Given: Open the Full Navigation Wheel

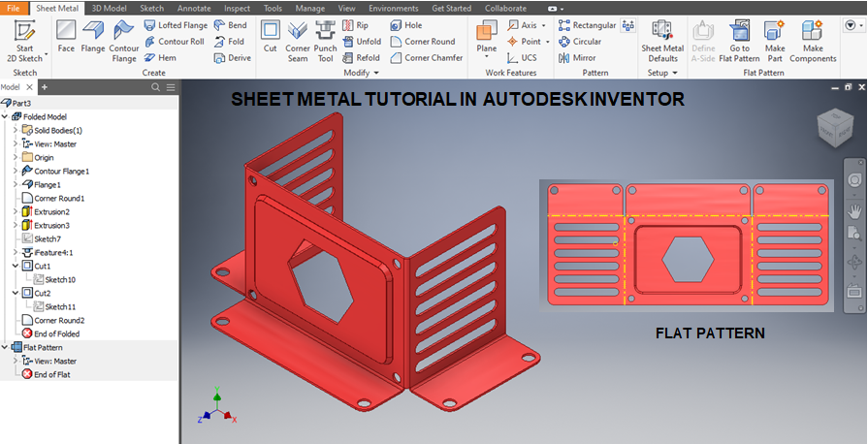Looking at the screenshot, I should coord(854,180).
